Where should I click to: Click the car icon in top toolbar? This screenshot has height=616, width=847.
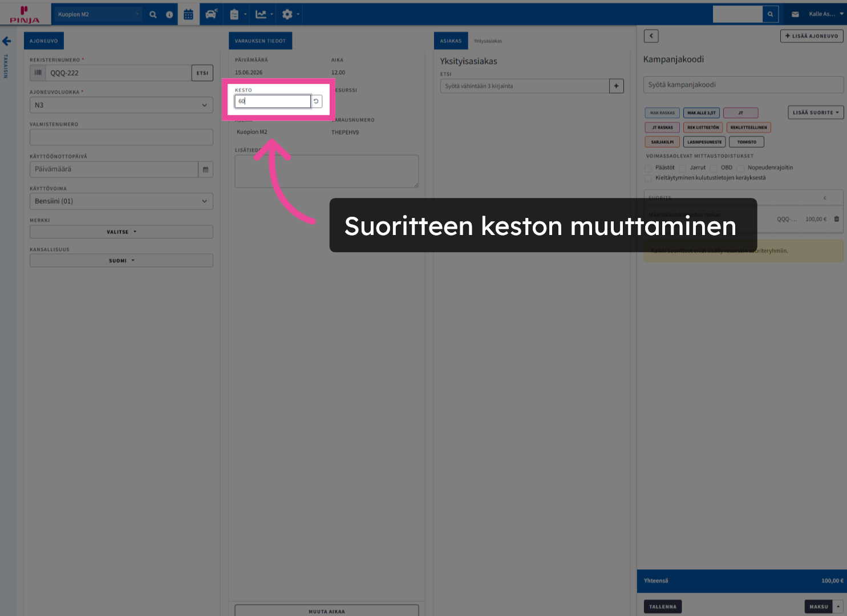pos(211,14)
